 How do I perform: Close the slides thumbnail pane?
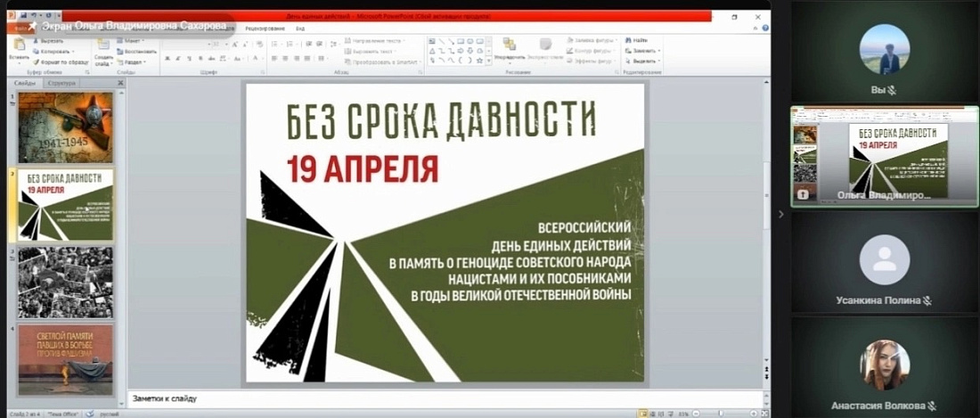tap(120, 83)
